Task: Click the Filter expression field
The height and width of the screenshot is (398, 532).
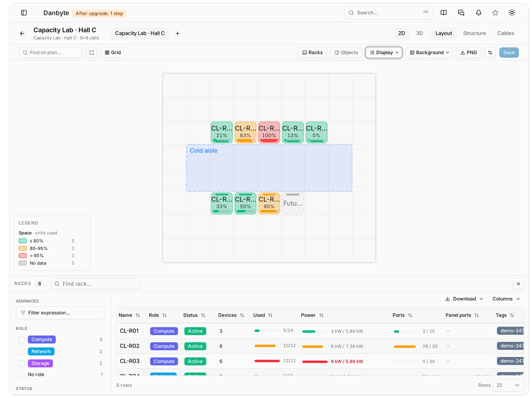Action: tap(60, 313)
